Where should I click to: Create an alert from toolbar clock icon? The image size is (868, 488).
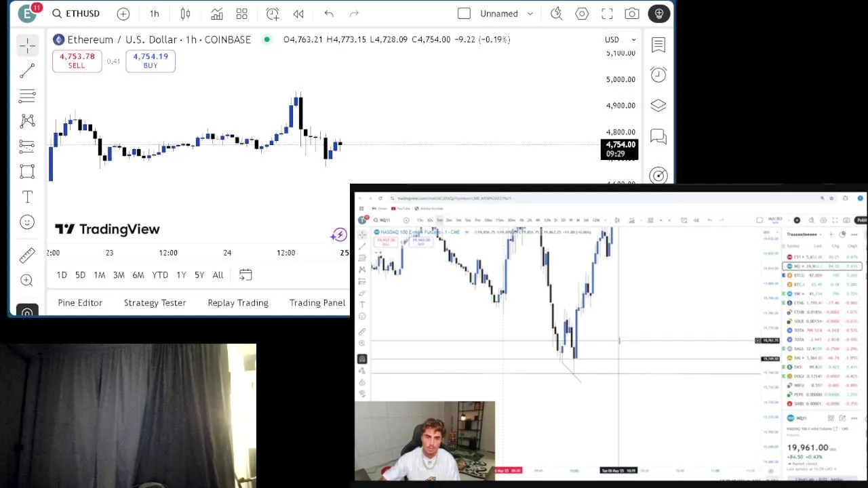[273, 14]
